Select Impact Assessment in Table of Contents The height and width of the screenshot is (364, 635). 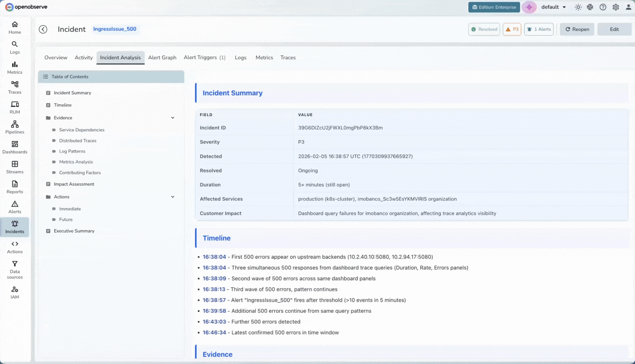74,184
